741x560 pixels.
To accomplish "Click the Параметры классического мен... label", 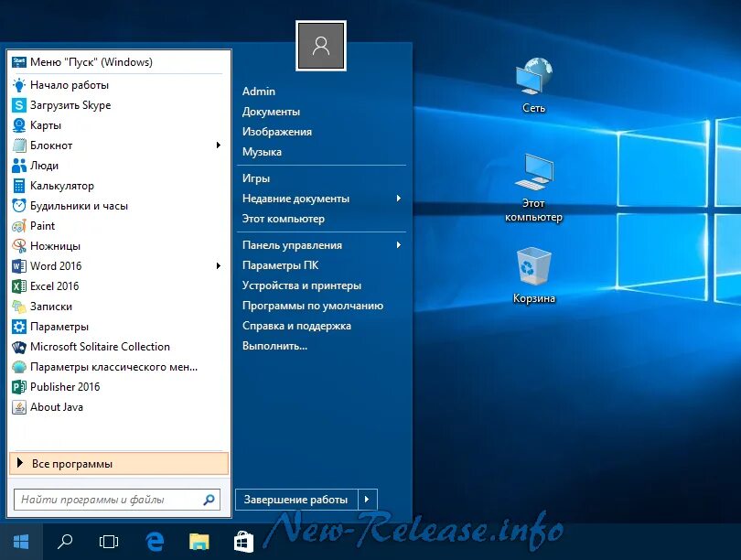I will [113, 367].
